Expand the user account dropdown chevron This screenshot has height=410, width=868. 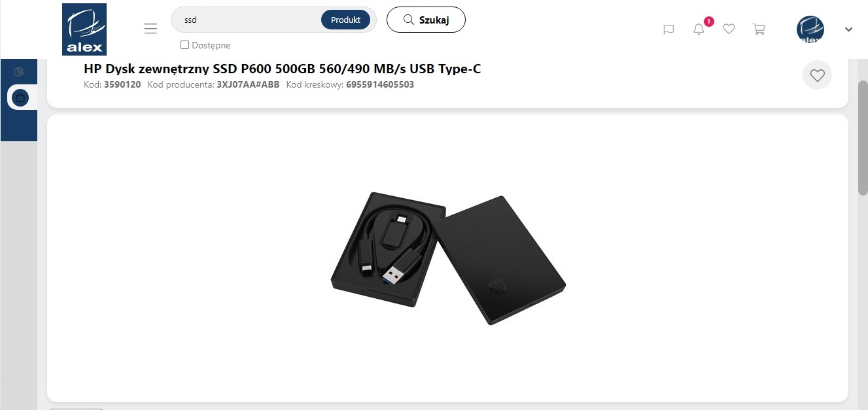(x=849, y=29)
